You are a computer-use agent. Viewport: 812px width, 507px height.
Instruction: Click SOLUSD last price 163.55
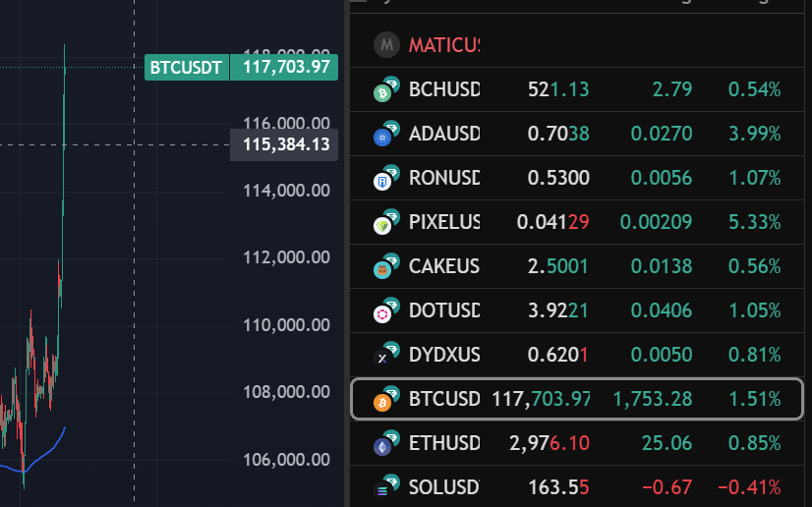(x=558, y=487)
